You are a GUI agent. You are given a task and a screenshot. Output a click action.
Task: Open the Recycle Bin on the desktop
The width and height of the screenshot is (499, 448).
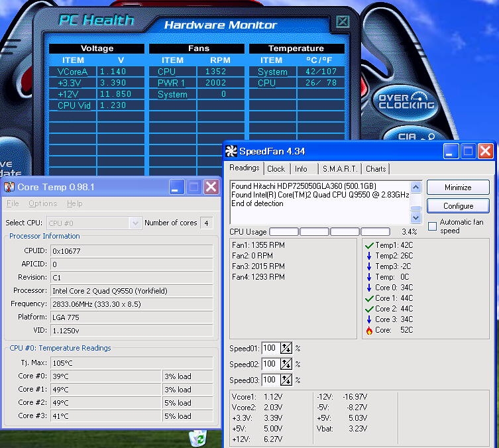[197, 437]
